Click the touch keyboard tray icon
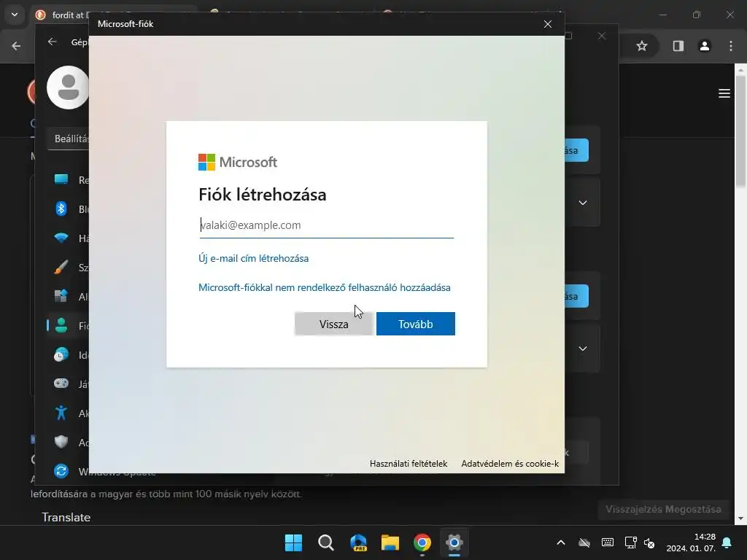This screenshot has height=560, width=747. pos(608,542)
